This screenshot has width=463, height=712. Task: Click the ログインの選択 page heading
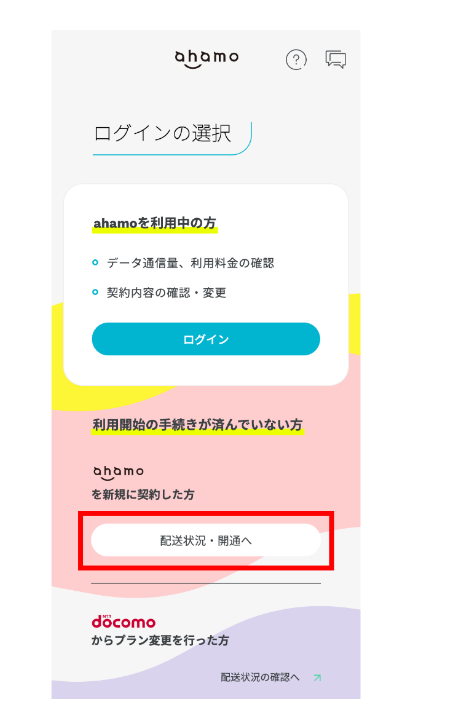163,134
